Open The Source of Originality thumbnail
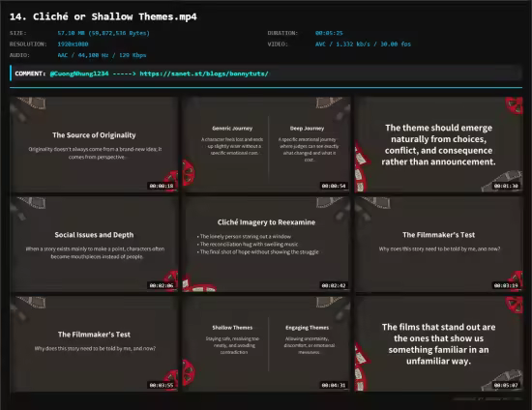The width and height of the screenshot is (532, 410). 94,145
